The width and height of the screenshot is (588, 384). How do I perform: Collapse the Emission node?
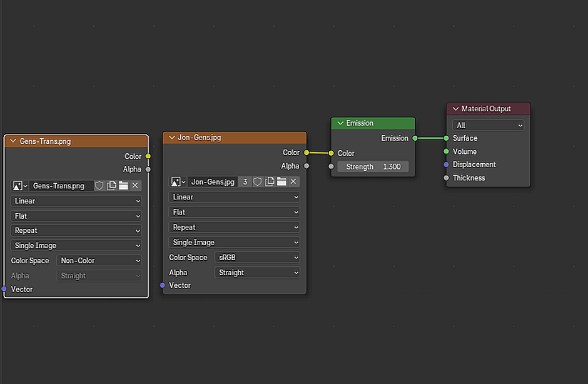(340, 123)
